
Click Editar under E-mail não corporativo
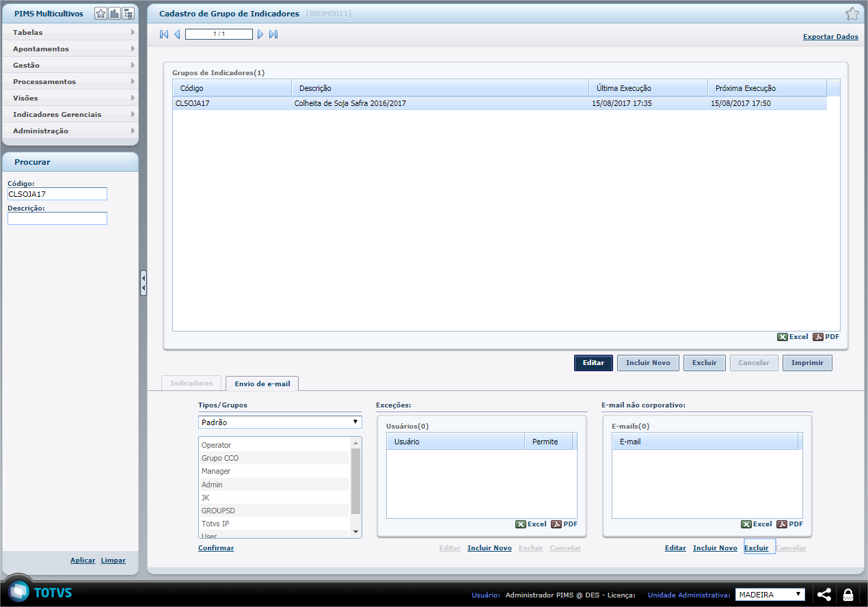click(x=675, y=548)
